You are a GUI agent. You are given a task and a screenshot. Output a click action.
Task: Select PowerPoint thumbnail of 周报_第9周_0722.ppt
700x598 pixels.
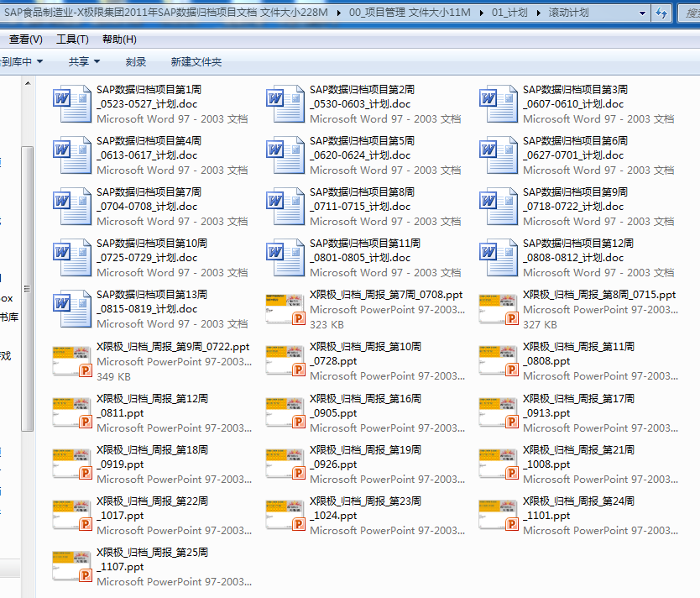[72, 361]
